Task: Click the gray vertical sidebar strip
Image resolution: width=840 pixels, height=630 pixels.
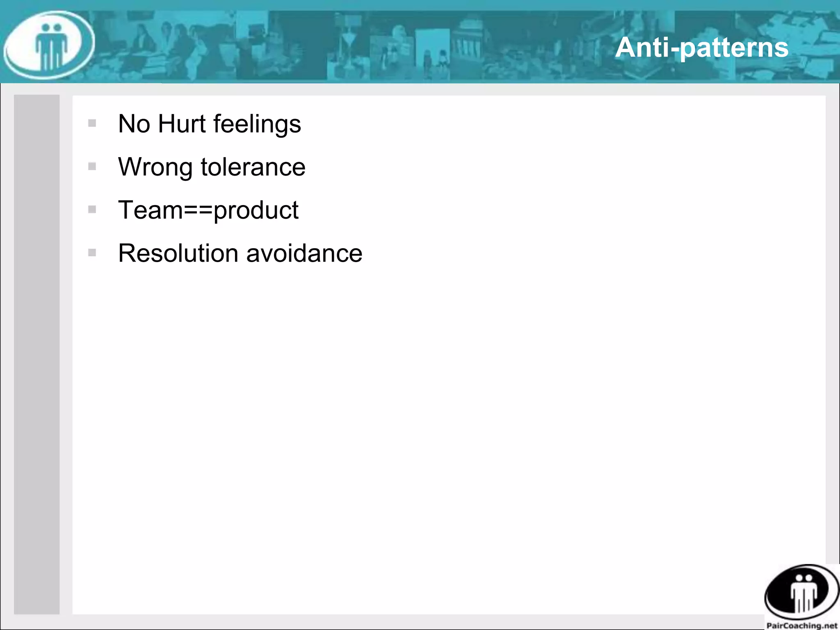Action: [37, 354]
